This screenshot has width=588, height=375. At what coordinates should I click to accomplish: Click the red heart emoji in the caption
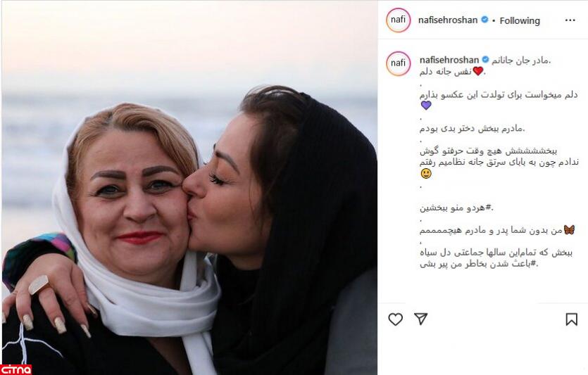pos(477,70)
